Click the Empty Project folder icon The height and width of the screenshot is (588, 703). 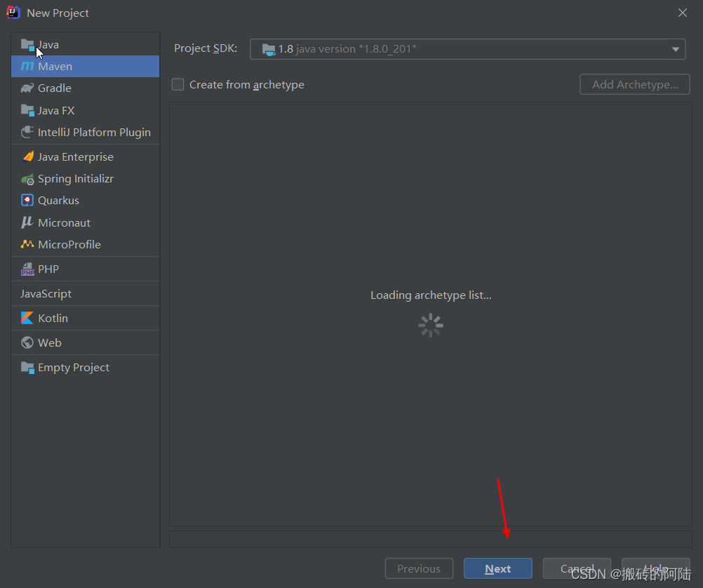click(x=27, y=368)
